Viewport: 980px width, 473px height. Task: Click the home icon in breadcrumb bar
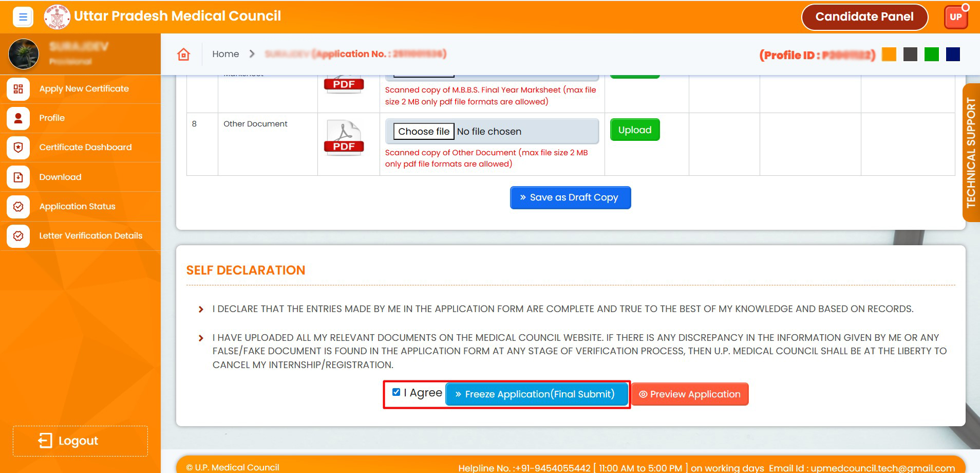click(x=184, y=54)
